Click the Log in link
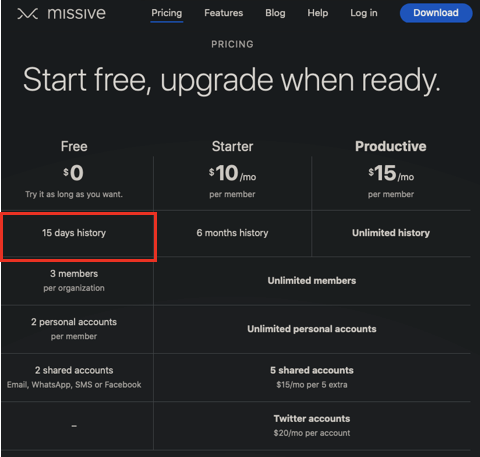This screenshot has height=457, width=480. pos(364,13)
